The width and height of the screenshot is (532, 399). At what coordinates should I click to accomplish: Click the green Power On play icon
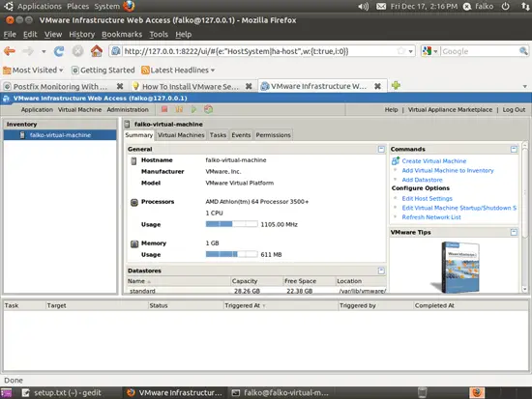click(193, 109)
